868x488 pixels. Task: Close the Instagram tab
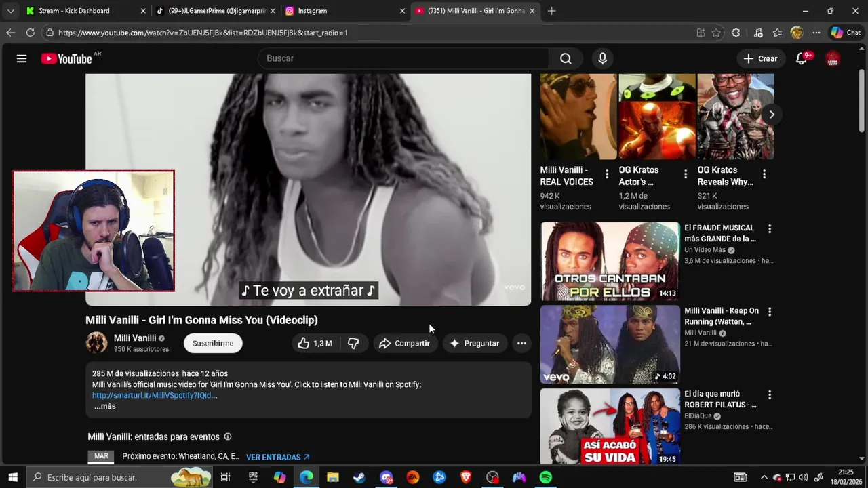click(402, 11)
